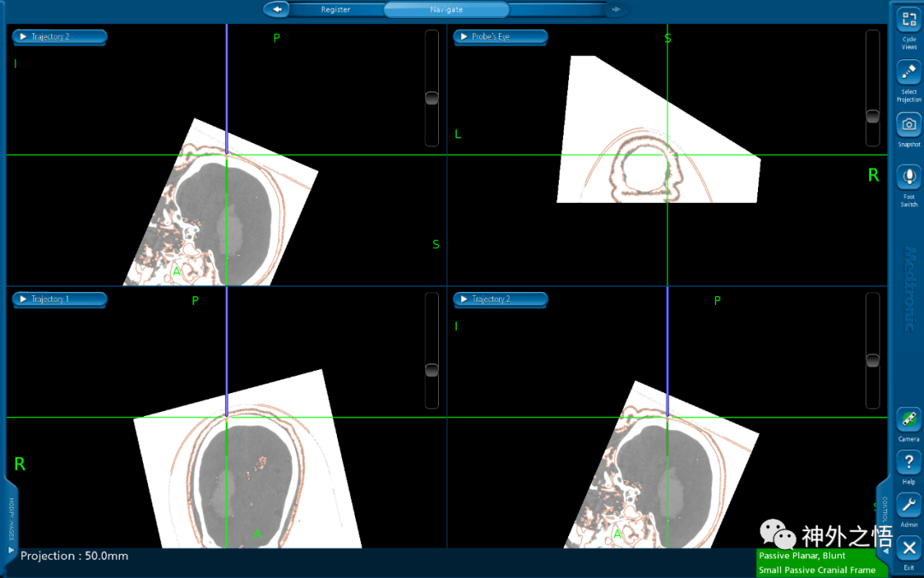Click the Probe's Eye view slider handle
This screenshot has width=924, height=578.
pyautogui.click(x=872, y=116)
